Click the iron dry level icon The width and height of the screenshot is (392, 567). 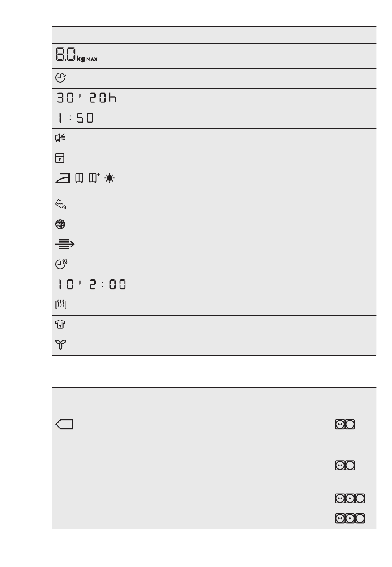tap(63, 178)
